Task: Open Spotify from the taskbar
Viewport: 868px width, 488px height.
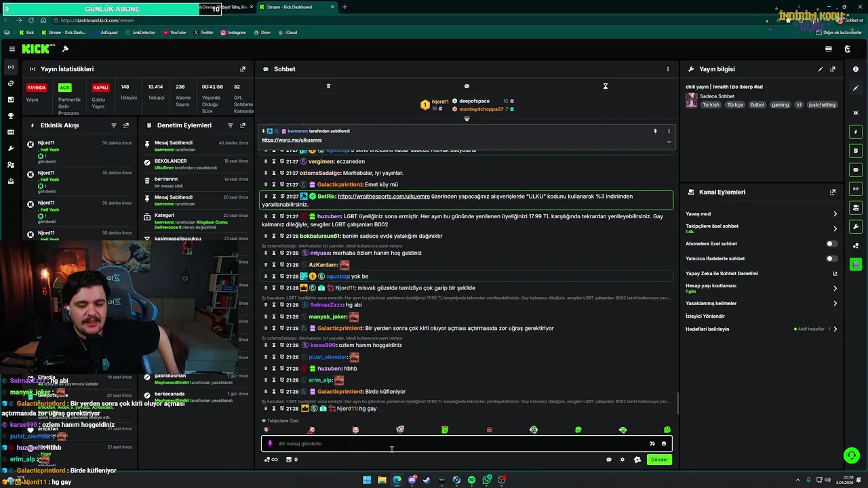Action: click(471, 480)
